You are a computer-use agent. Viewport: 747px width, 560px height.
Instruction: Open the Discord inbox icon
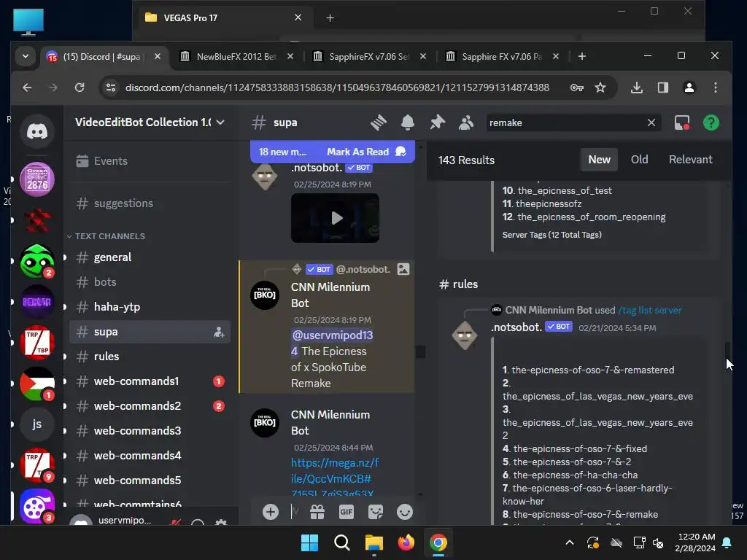(682, 122)
